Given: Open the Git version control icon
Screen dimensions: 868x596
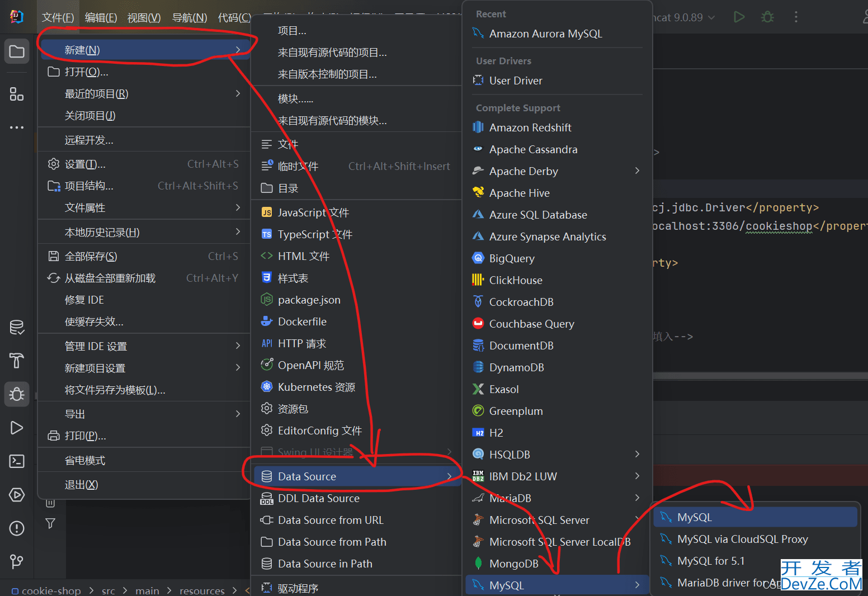Looking at the screenshot, I should (x=17, y=561).
